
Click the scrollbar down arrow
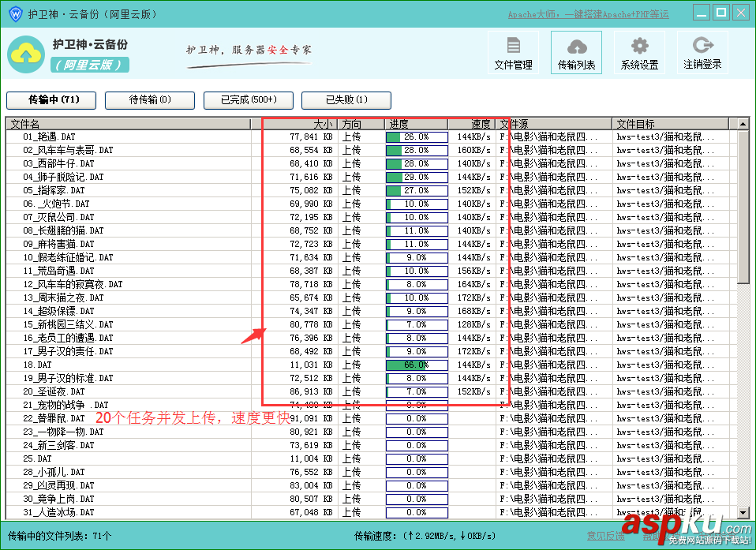(742, 514)
